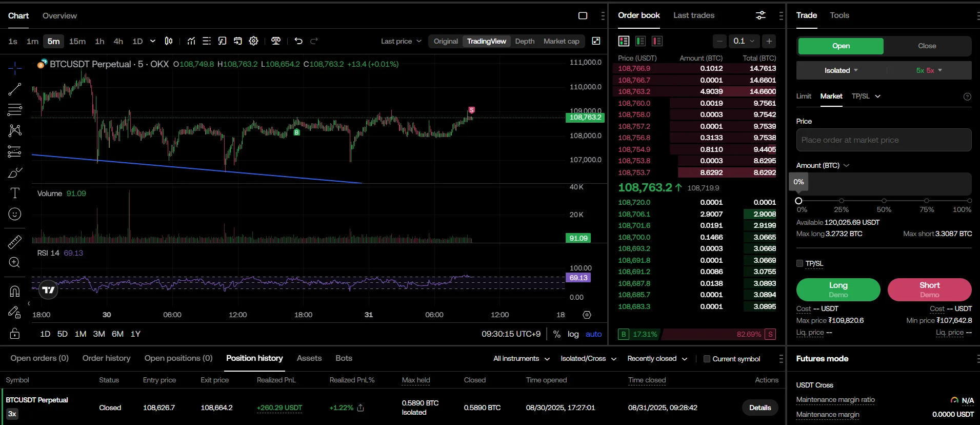The image size is (980, 425).
Task: Click Details for the BTCUSDT position
Action: point(759,408)
